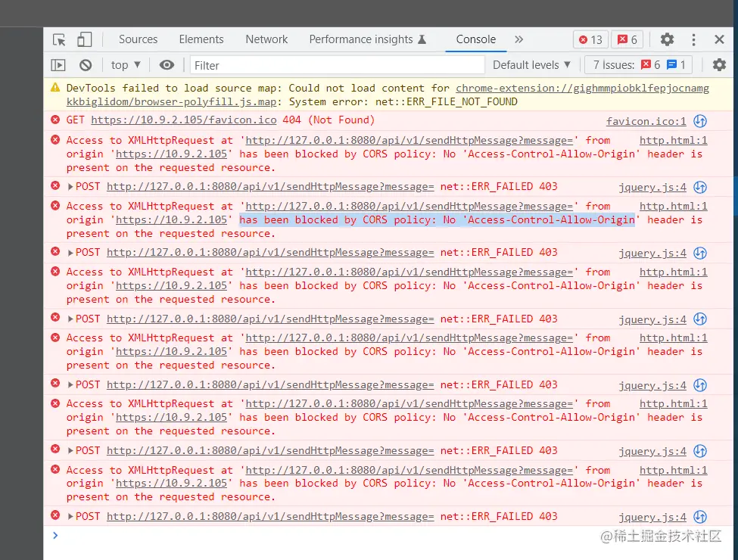
Task: Open the http.html:1 link in first CORS error
Action: (x=673, y=140)
